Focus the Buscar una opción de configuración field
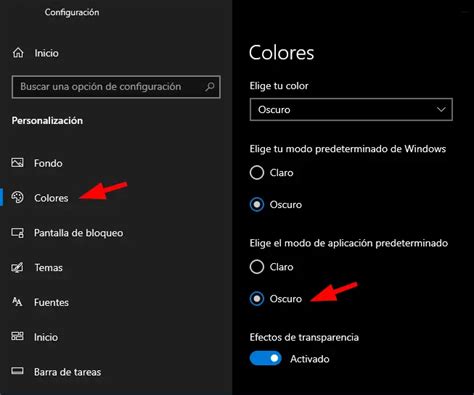 pyautogui.click(x=116, y=87)
